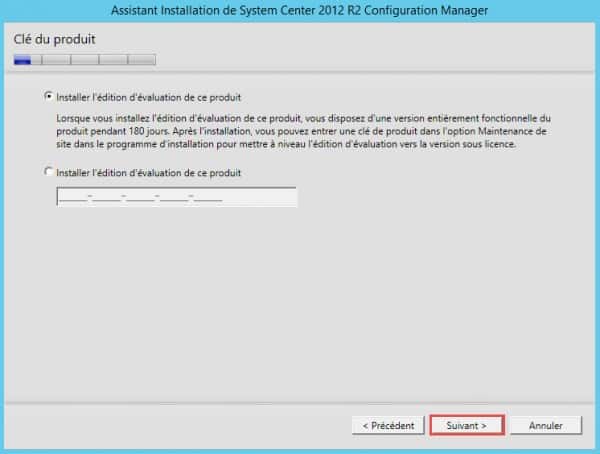Click into the product key input field
Viewport: 600px width, 454px height.
(176, 197)
